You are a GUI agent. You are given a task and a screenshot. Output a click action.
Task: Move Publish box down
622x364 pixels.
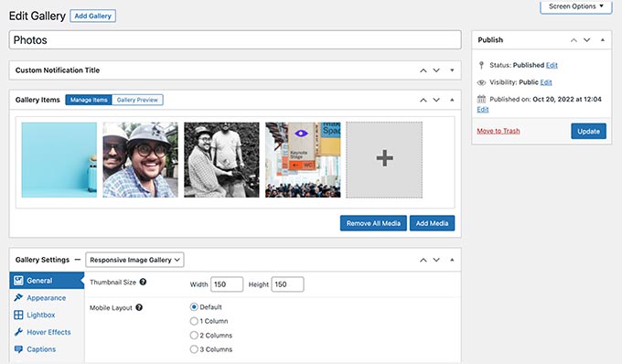tap(586, 40)
